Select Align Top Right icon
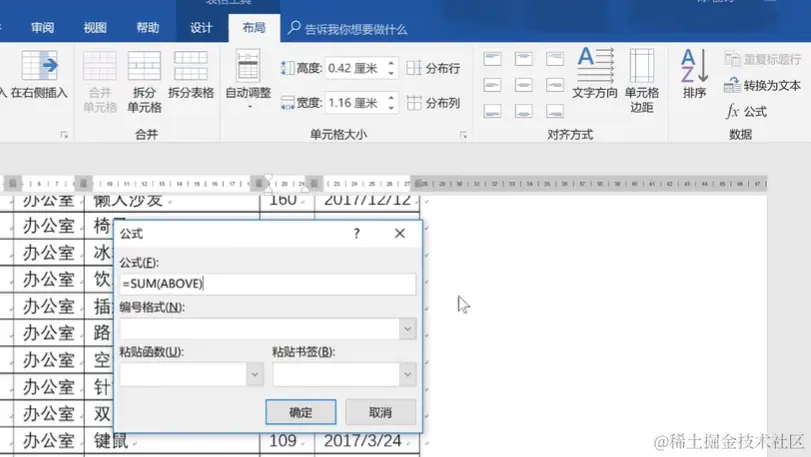Screen dimensions: 811x457 tap(554, 58)
